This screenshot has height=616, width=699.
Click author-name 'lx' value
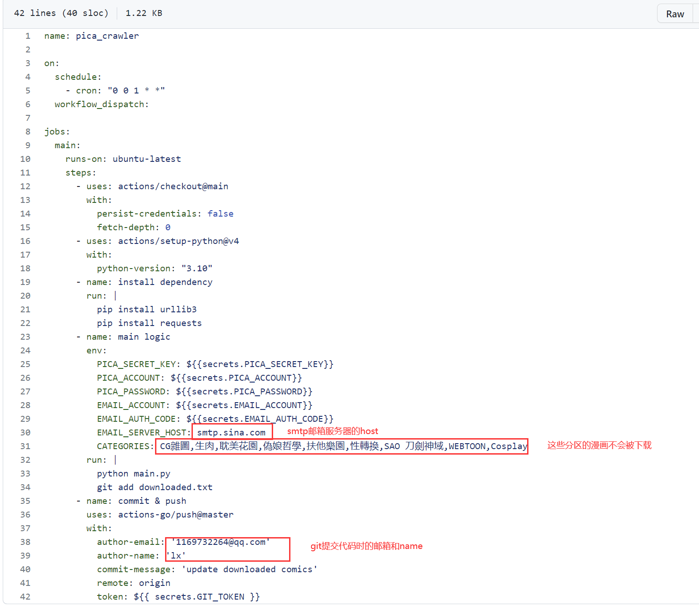[x=176, y=556]
